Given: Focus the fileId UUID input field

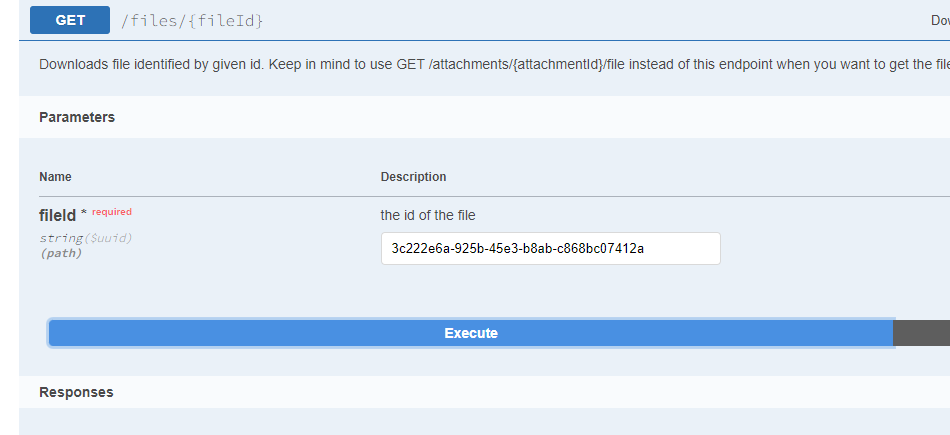Looking at the screenshot, I should tap(551, 248).
